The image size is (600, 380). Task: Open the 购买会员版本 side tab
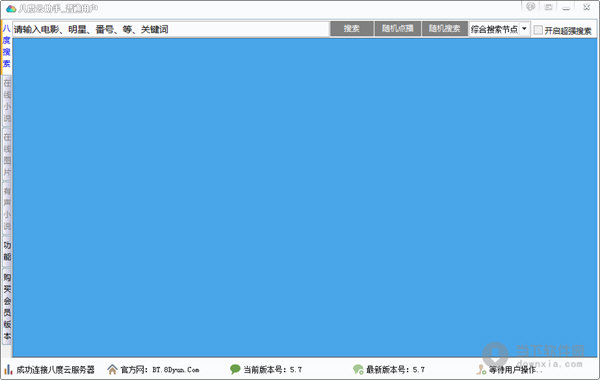[x=7, y=307]
